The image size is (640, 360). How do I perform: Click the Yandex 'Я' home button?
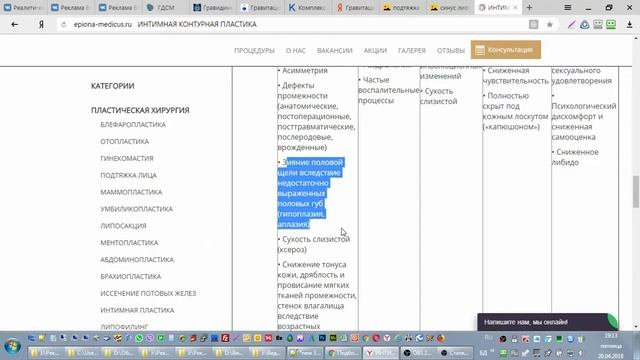[x=41, y=24]
